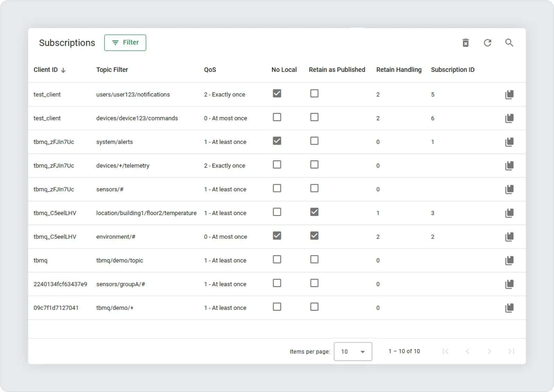
Task: Toggle Retain as Published for location/building1/floor2/temperature
Action: tap(314, 212)
